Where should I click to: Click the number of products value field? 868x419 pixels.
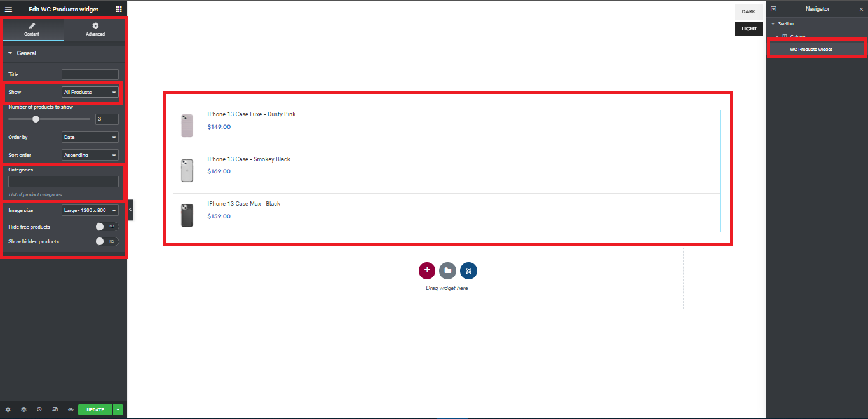[x=107, y=119]
